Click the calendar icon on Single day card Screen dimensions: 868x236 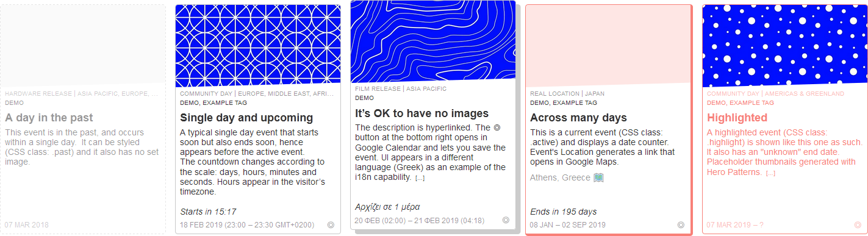point(331,225)
